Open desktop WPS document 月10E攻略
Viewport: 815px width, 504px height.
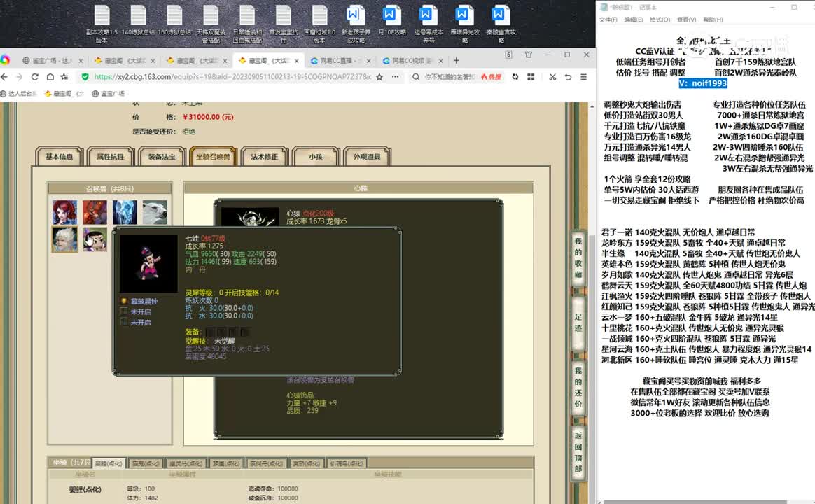391,21
